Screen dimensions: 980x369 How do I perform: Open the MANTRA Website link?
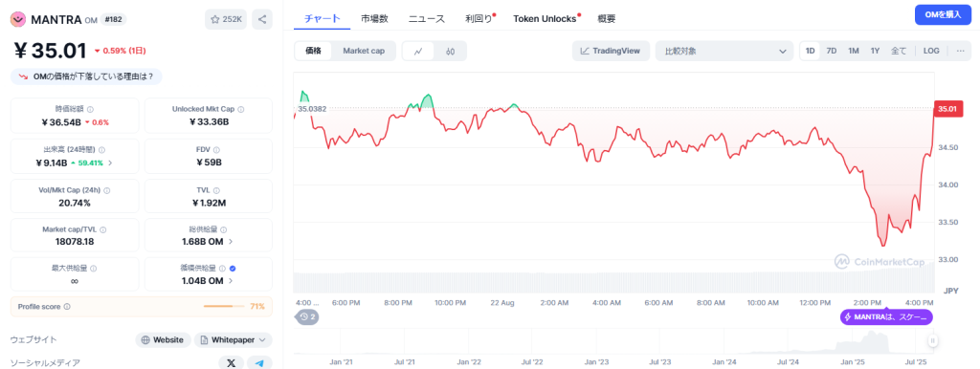point(163,340)
